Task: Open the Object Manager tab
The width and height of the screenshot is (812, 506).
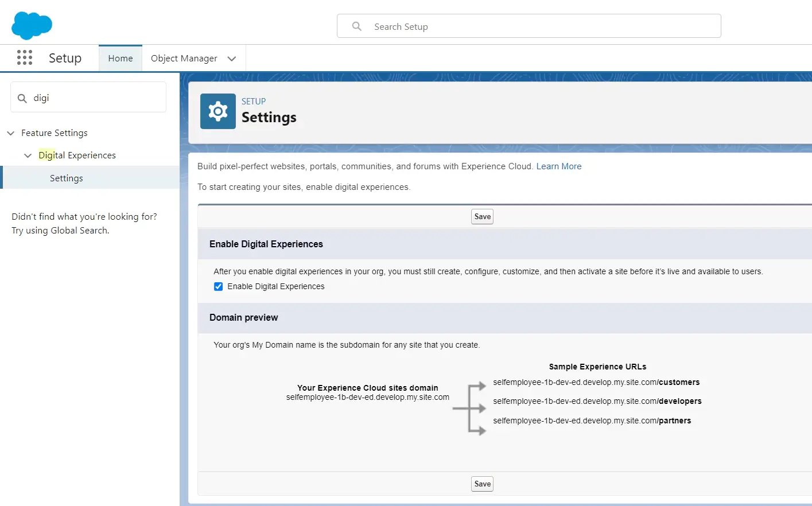Action: (x=184, y=59)
